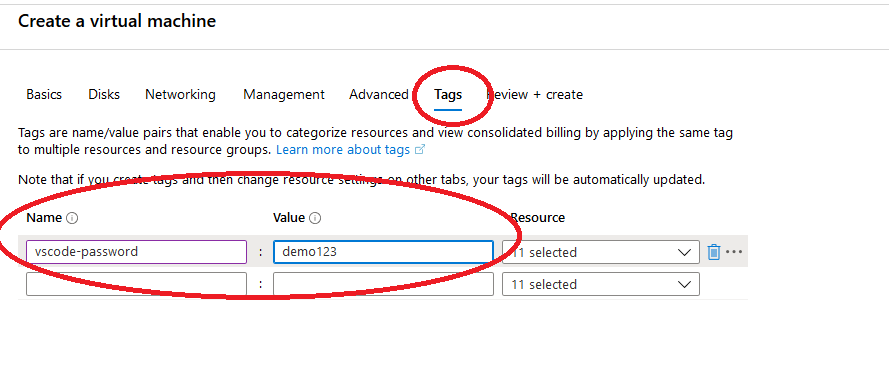Go to the Review + create tab

(x=535, y=95)
